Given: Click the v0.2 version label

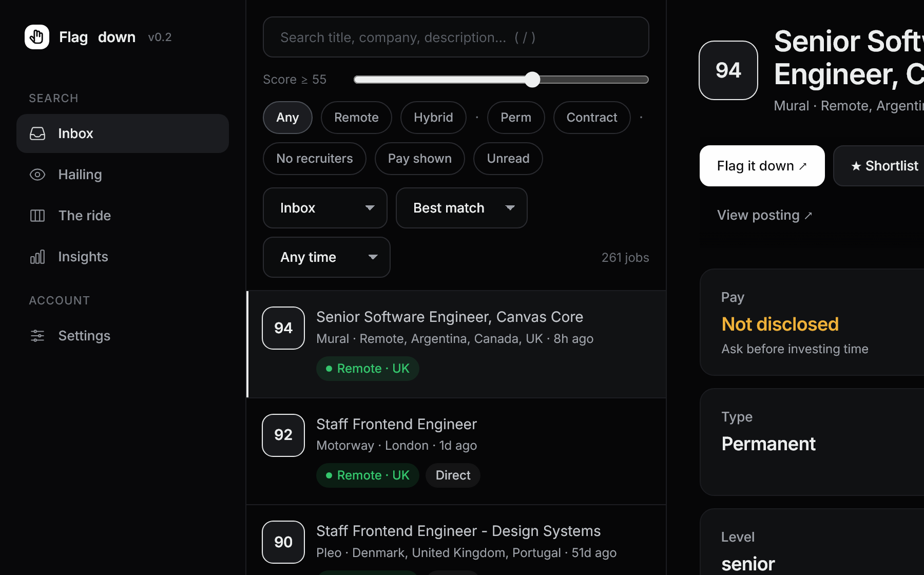Looking at the screenshot, I should click(x=160, y=37).
